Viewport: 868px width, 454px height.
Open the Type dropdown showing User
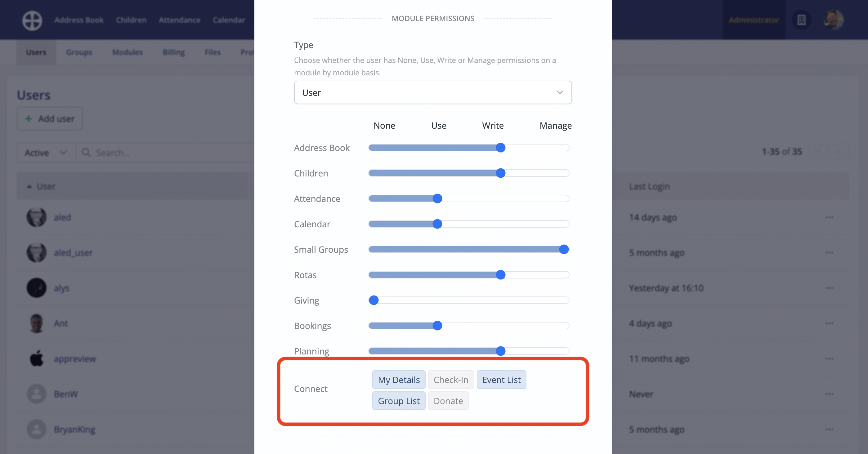coord(432,92)
